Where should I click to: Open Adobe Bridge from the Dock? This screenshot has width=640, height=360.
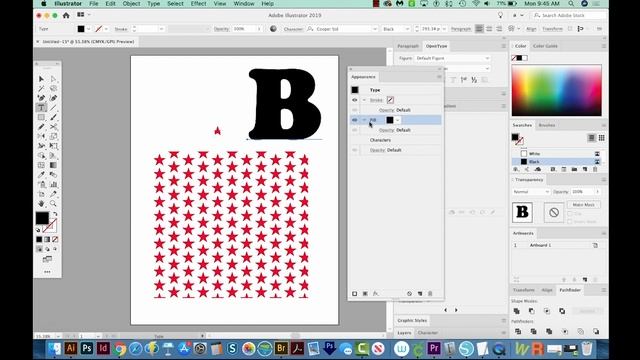point(281,349)
